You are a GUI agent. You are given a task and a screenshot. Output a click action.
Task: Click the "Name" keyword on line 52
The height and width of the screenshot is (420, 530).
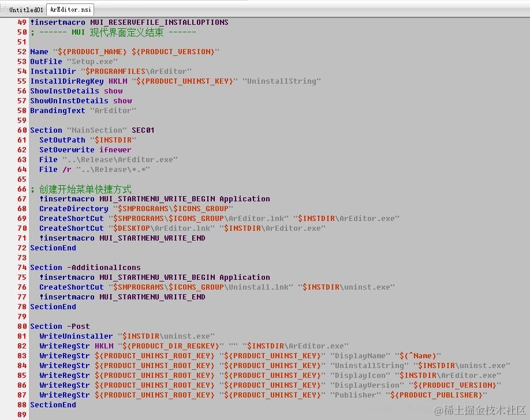(39, 52)
